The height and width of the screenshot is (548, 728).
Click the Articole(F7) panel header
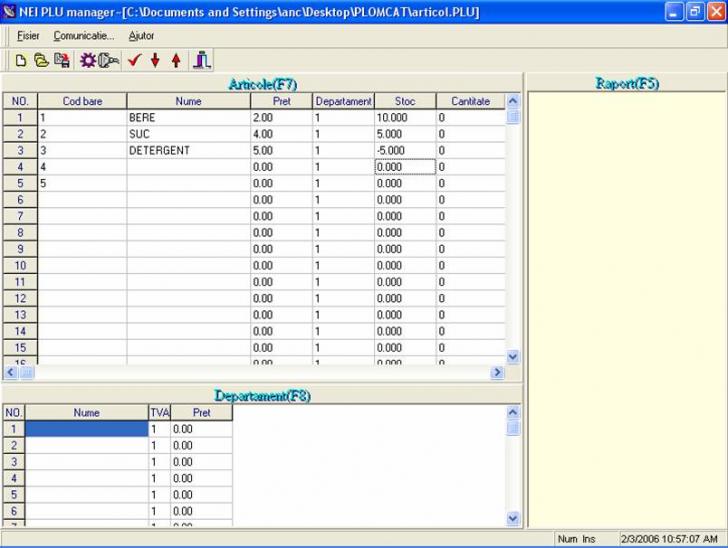click(x=262, y=84)
